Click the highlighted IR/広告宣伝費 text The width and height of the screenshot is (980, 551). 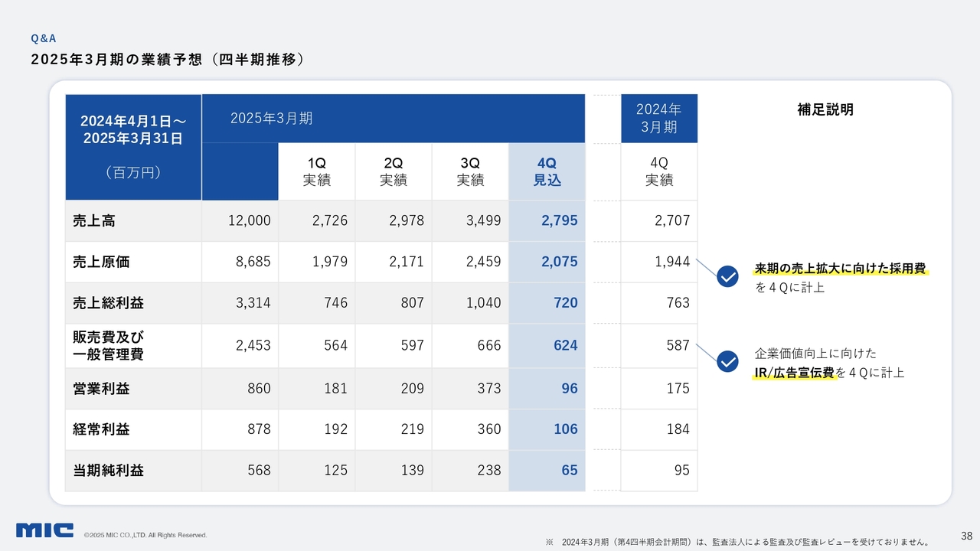tap(794, 373)
